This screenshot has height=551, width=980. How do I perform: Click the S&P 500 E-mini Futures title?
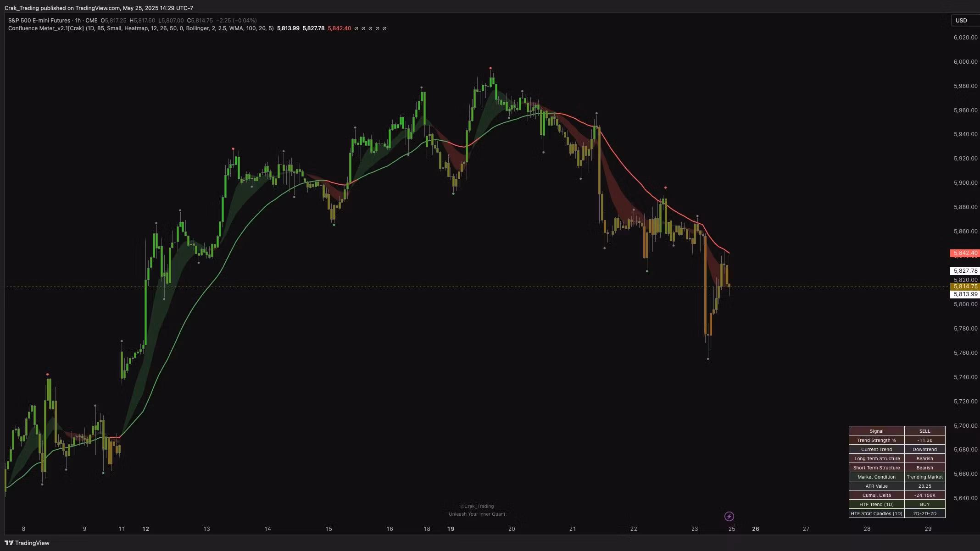click(39, 21)
